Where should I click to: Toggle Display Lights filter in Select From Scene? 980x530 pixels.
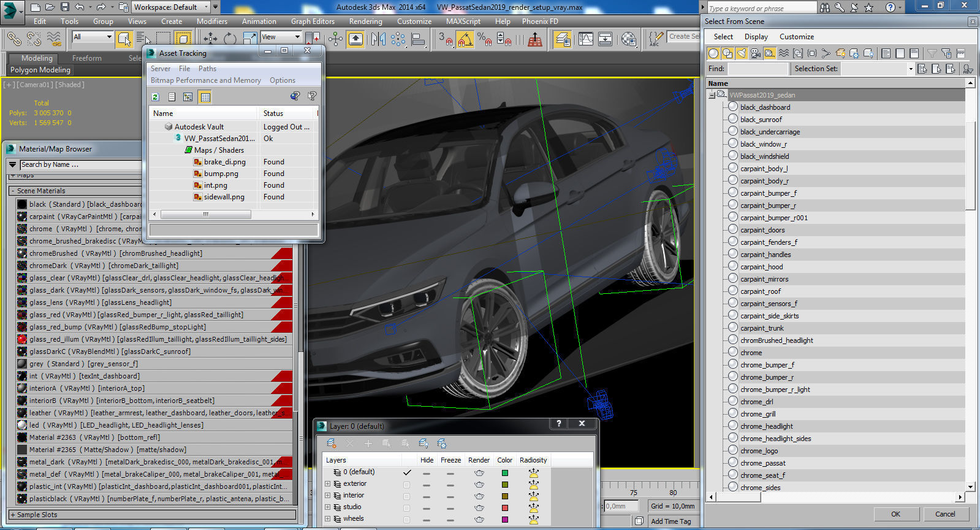(741, 53)
